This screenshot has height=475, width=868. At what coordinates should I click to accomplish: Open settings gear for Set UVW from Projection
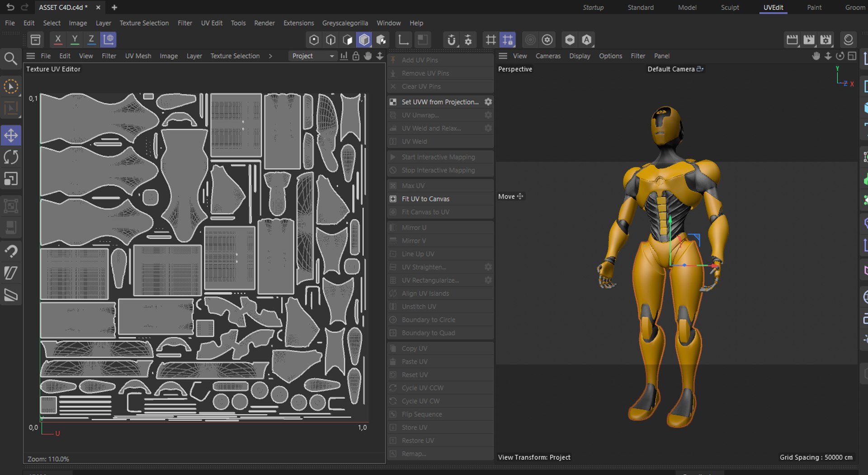click(488, 102)
